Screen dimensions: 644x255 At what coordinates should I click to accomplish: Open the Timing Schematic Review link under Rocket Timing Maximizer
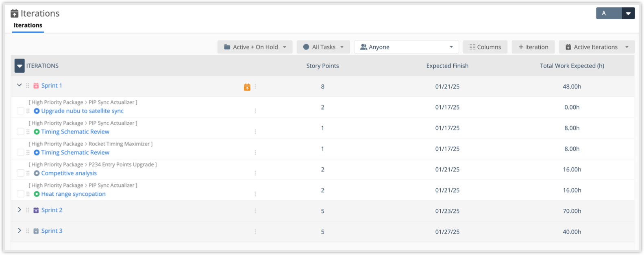[x=75, y=153]
